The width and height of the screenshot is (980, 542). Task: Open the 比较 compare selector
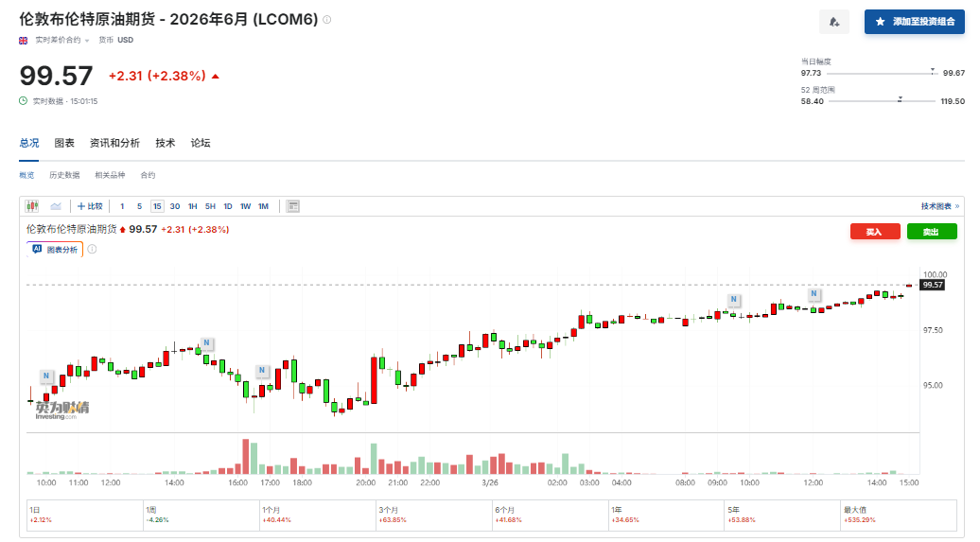[x=91, y=206]
